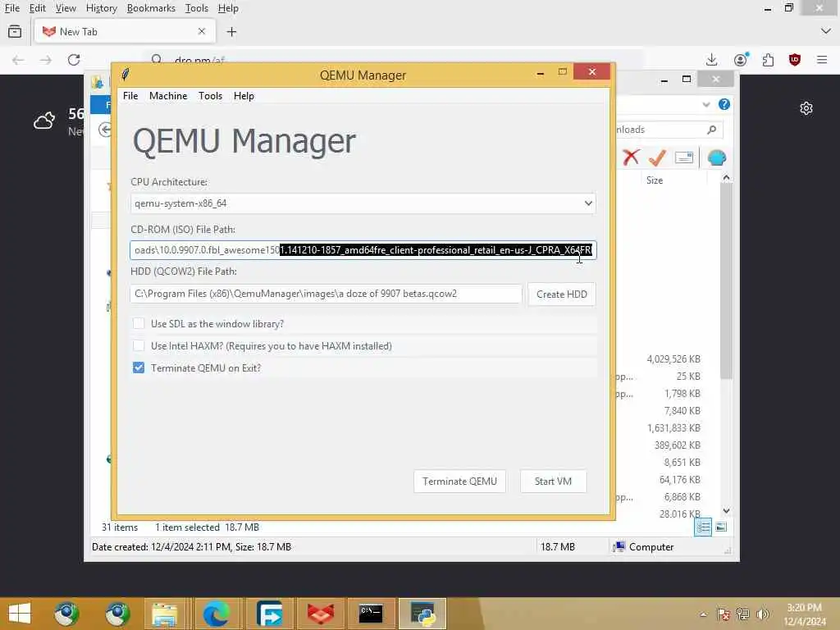Screen dimensions: 840x630
Task: Open the browser Bookmarks menu
Action: [151, 8]
